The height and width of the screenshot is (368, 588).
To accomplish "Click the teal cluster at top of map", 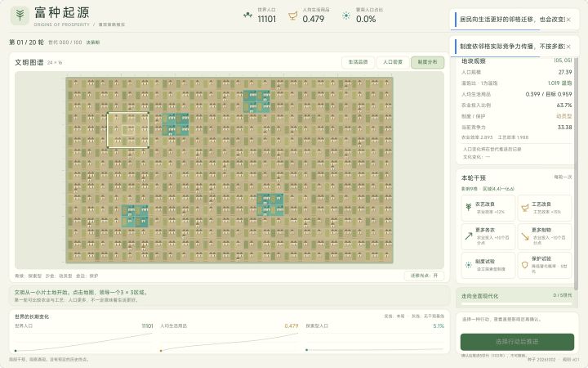I will pos(256,101).
